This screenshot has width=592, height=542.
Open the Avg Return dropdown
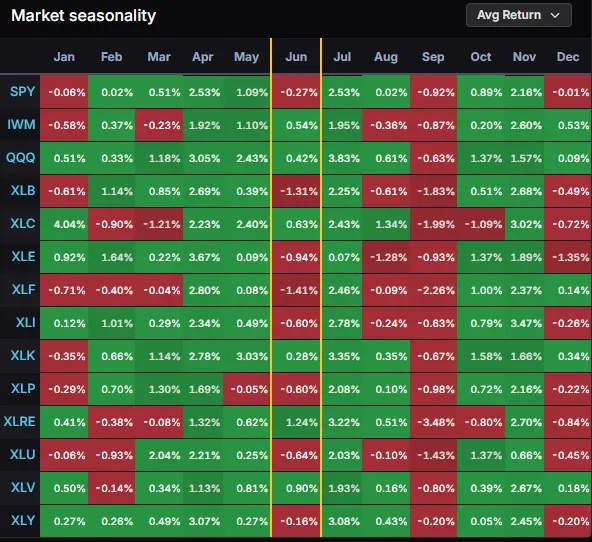point(518,15)
